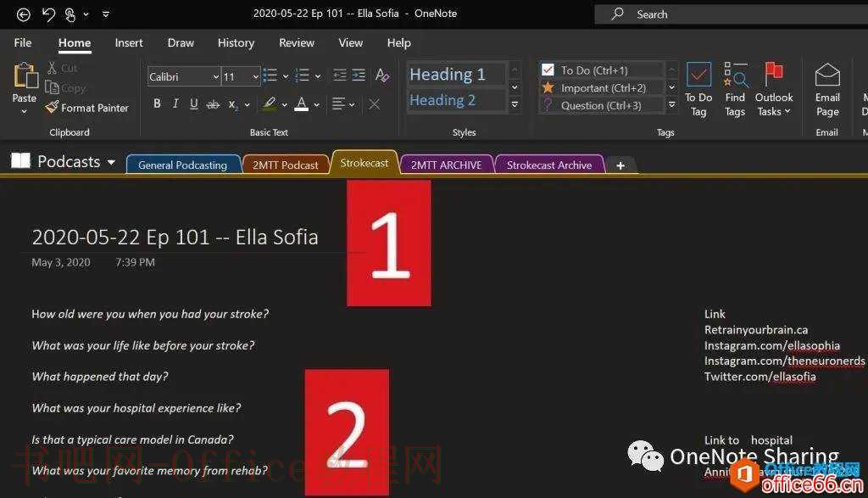Open the History ribbon tab
The height and width of the screenshot is (498, 868).
click(236, 42)
